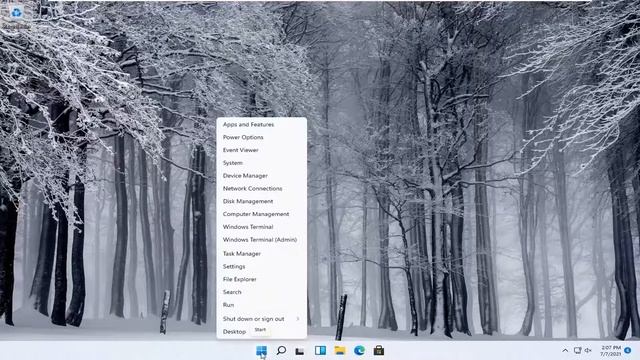Open Run from the menu
Screen dimensions: 640x360
262,305
